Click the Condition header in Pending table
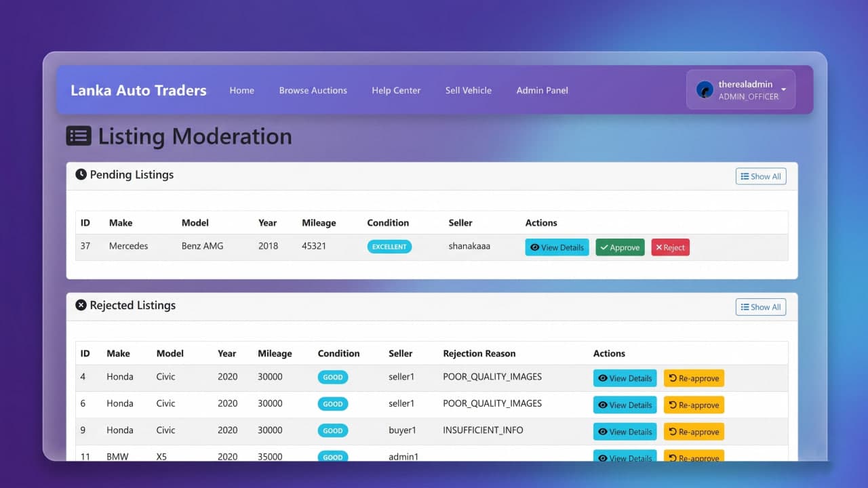 388,222
